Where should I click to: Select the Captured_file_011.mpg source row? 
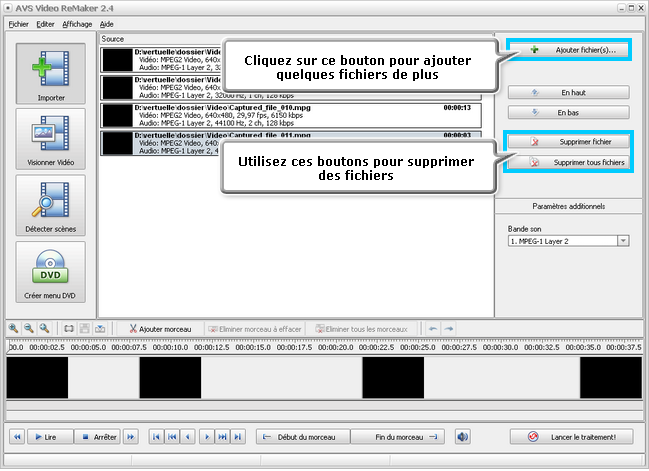pos(291,143)
